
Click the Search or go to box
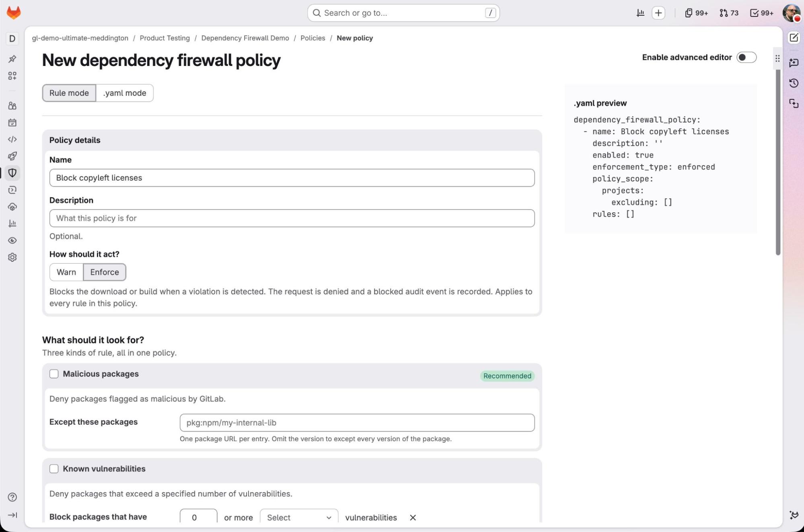[x=403, y=13]
